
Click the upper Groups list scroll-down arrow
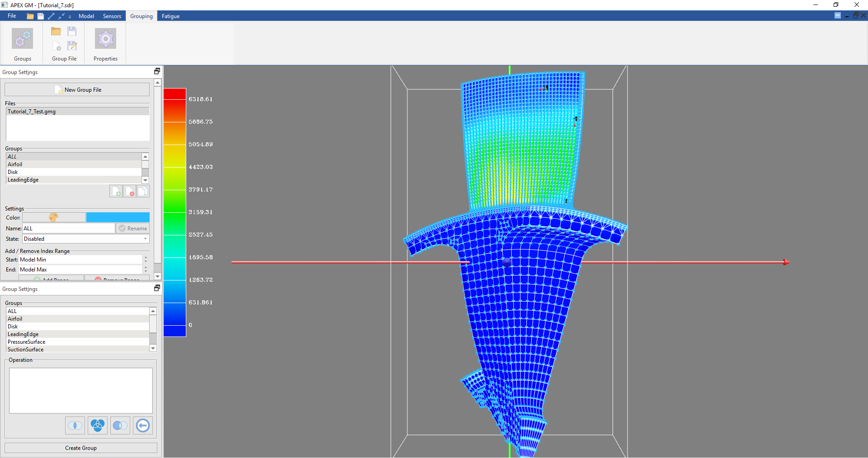coord(146,180)
